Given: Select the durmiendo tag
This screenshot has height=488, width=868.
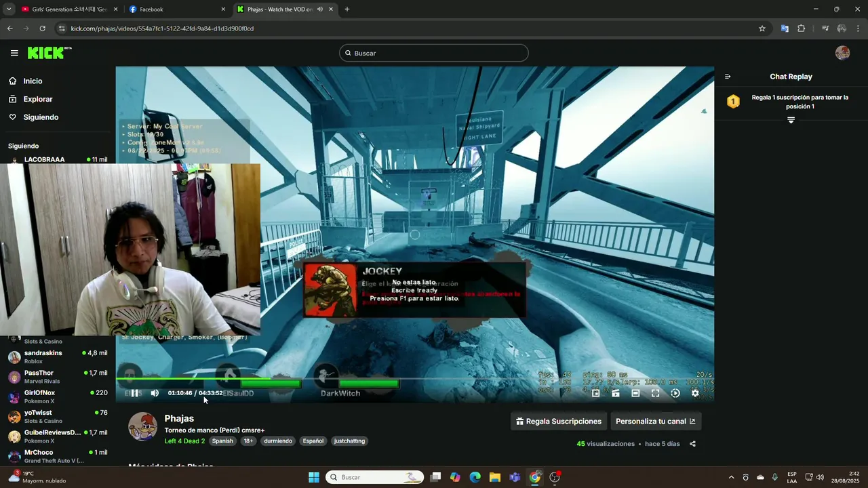Looking at the screenshot, I should (x=278, y=441).
